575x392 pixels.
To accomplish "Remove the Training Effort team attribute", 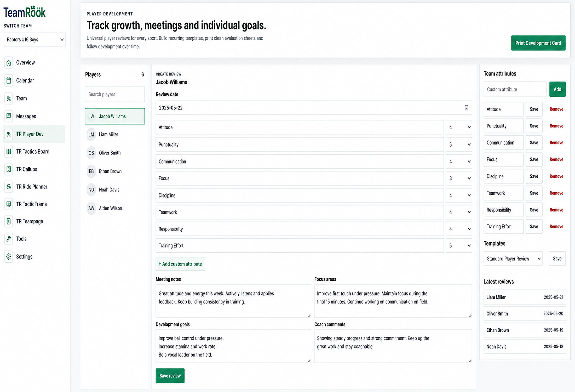I will [556, 227].
